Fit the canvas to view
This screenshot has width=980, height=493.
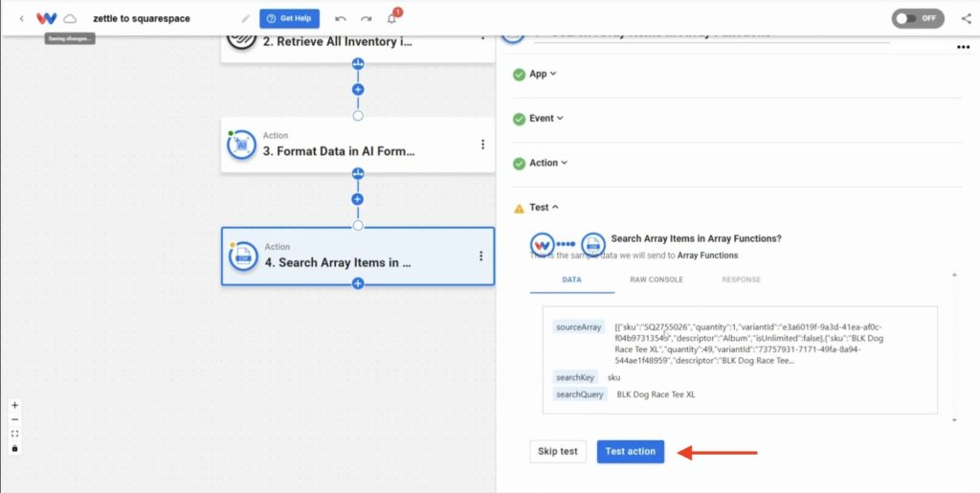(x=15, y=434)
